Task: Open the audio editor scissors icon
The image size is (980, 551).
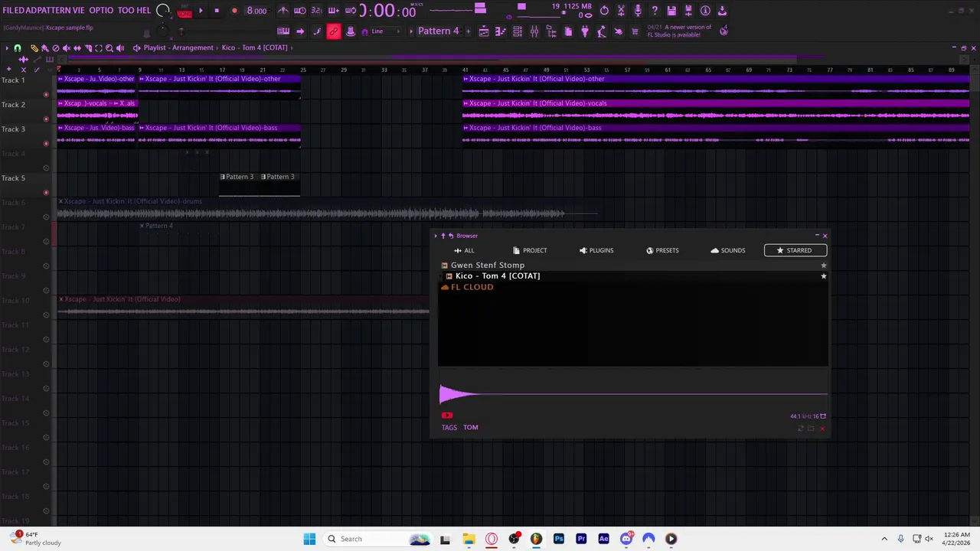Action: coord(621,11)
